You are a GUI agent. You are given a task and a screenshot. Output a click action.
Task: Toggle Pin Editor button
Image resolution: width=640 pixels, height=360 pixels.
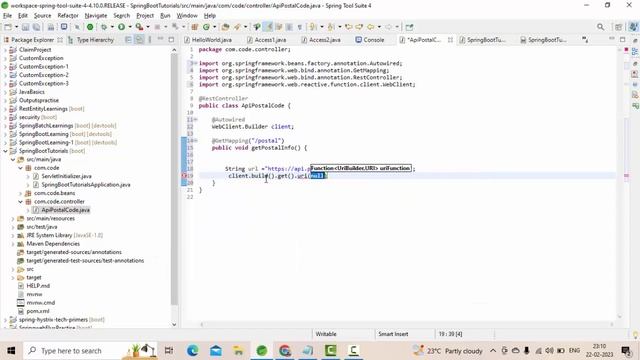(409, 27)
